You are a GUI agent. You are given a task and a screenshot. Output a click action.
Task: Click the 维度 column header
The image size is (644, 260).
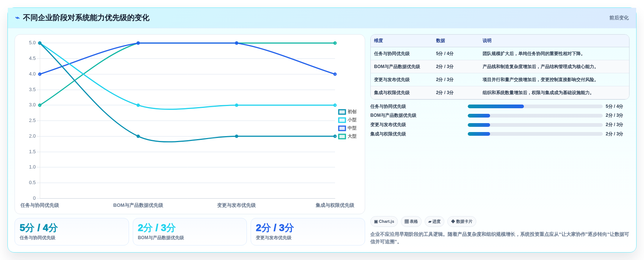tap(379, 41)
